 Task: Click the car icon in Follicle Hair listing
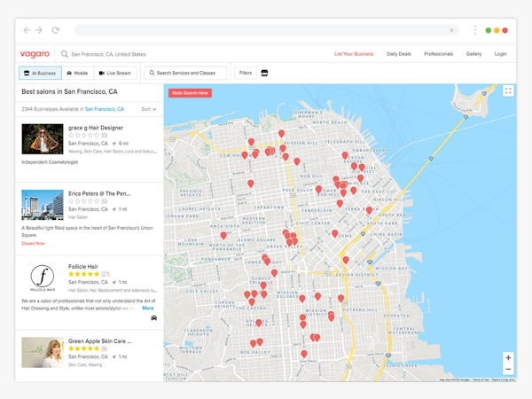click(x=153, y=318)
